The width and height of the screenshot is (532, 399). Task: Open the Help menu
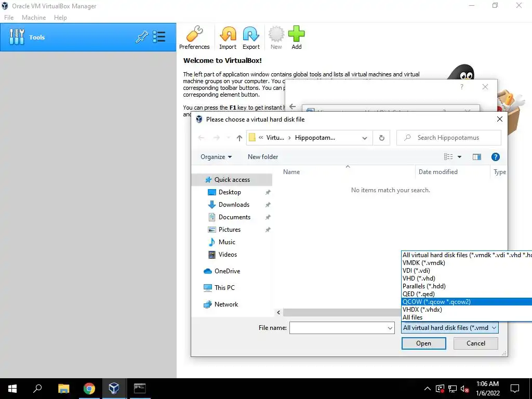(60, 18)
